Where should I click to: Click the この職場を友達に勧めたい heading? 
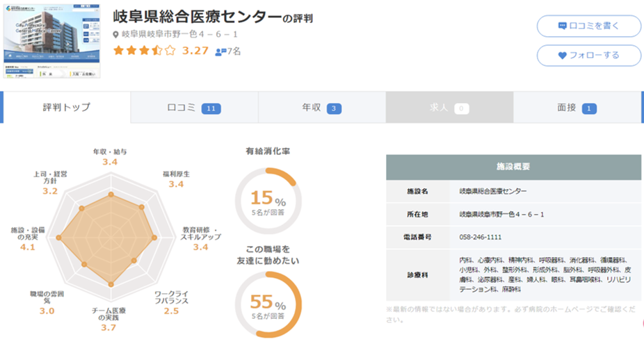click(x=268, y=255)
